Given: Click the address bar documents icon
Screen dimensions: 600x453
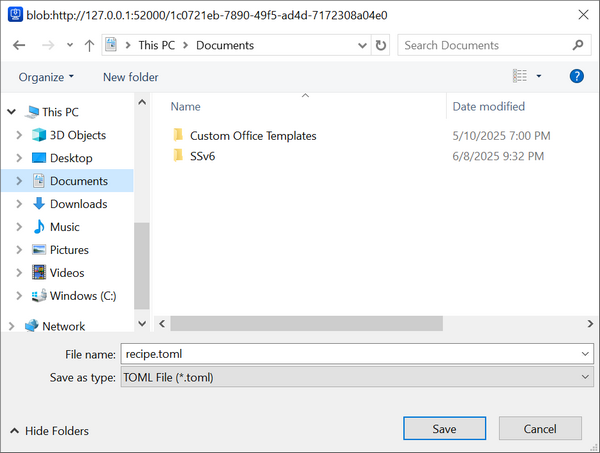Looking at the screenshot, I should [x=111, y=45].
